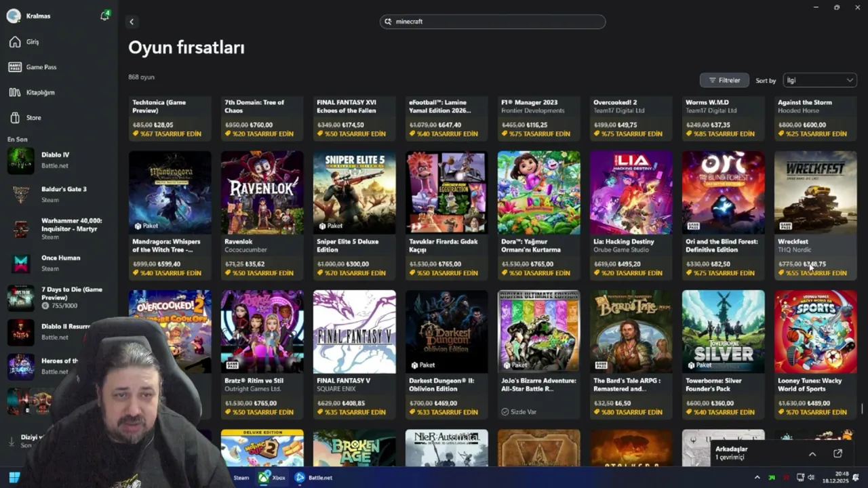The width and height of the screenshot is (868, 488).
Task: Open 7th Domain: Tree of Chaos listing
Action: [x=262, y=119]
